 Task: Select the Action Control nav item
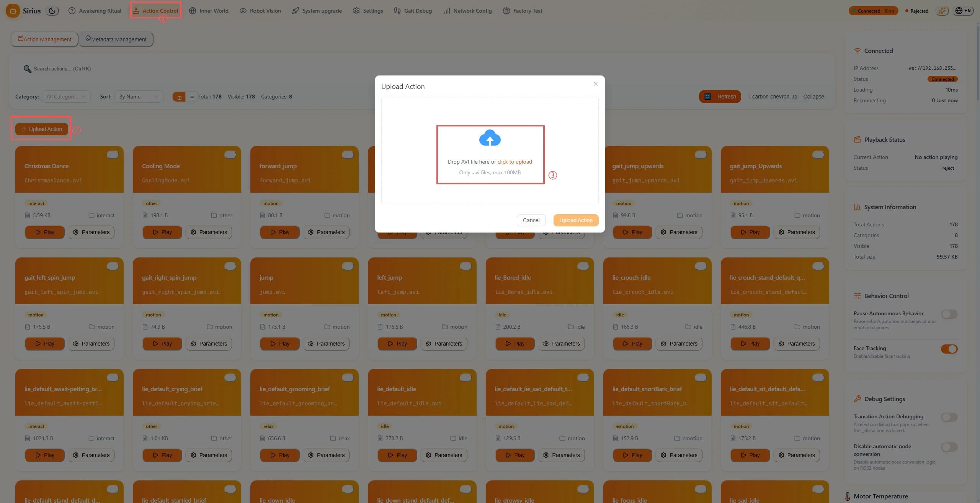click(155, 11)
